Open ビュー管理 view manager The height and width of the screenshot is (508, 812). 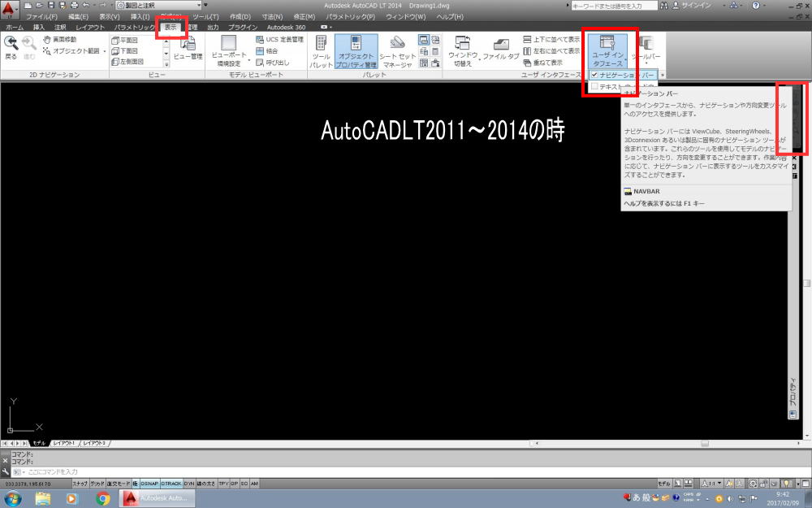pos(188,48)
